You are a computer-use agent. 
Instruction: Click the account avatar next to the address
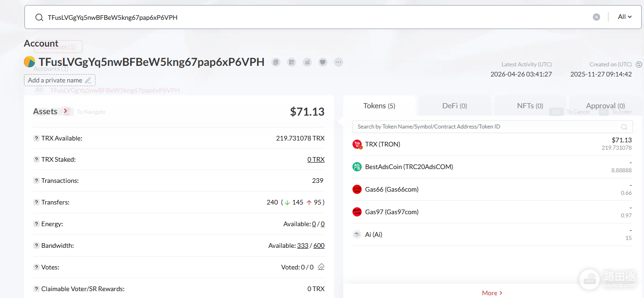[30, 62]
